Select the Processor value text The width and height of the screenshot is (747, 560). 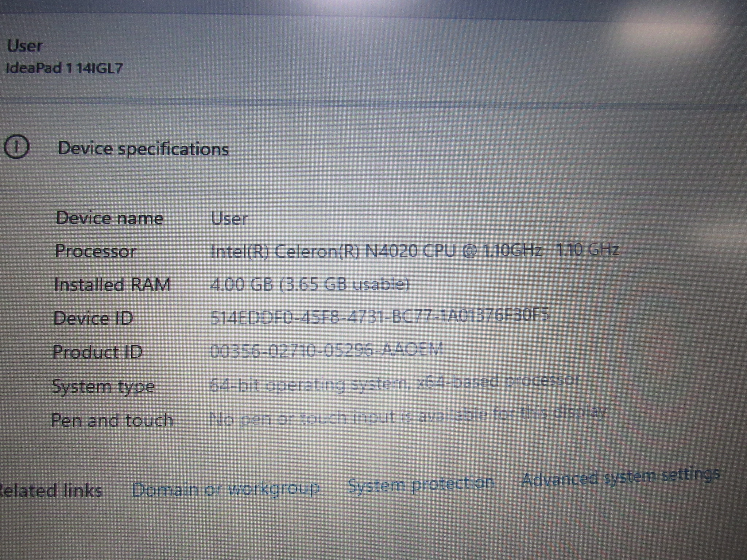pos(414,251)
